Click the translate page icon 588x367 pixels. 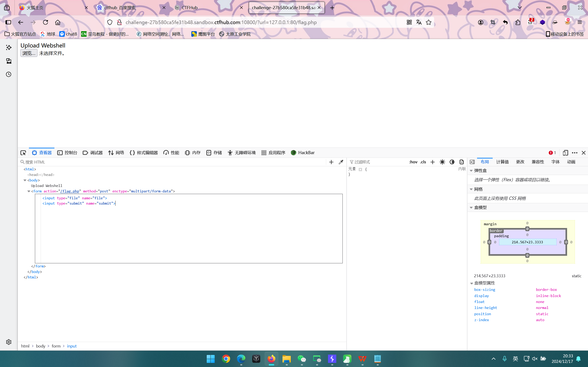(419, 22)
